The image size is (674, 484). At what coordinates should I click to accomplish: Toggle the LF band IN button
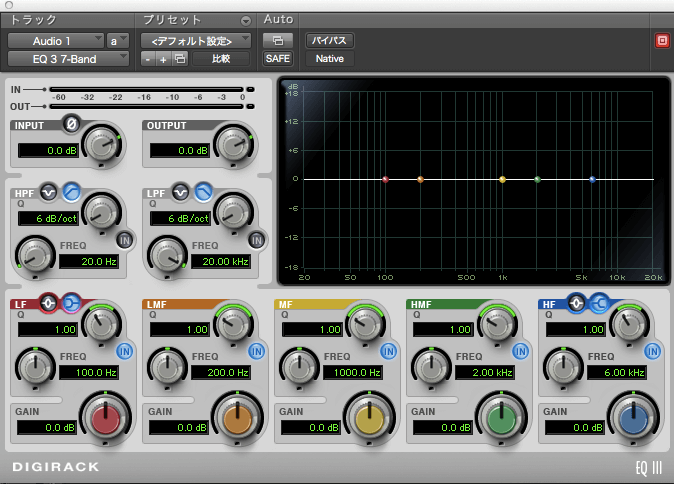click(125, 351)
